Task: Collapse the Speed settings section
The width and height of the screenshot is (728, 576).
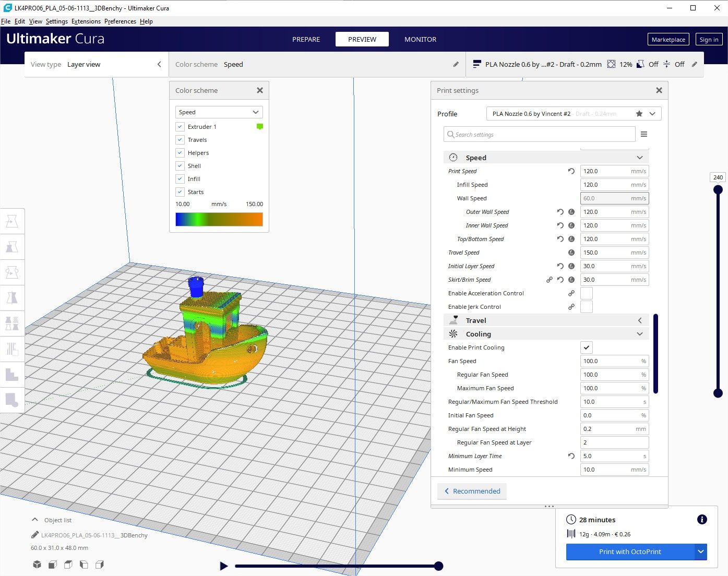Action: [546, 158]
